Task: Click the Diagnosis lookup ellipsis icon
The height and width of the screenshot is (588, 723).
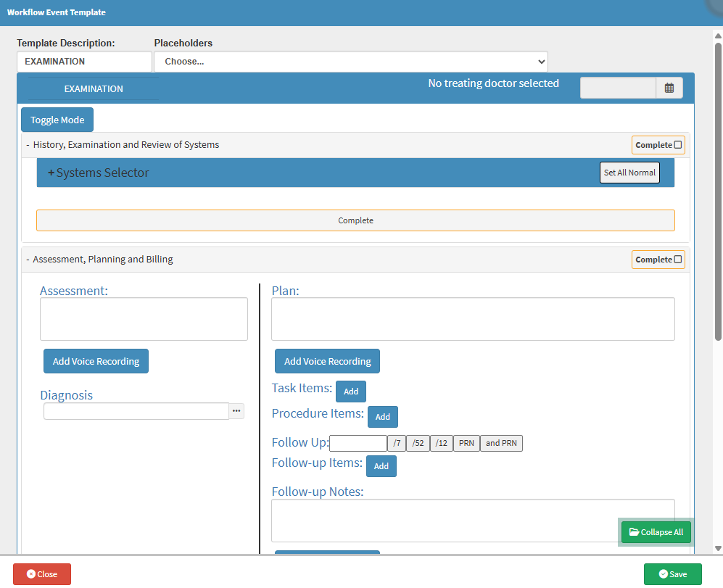Action: pyautogui.click(x=236, y=411)
